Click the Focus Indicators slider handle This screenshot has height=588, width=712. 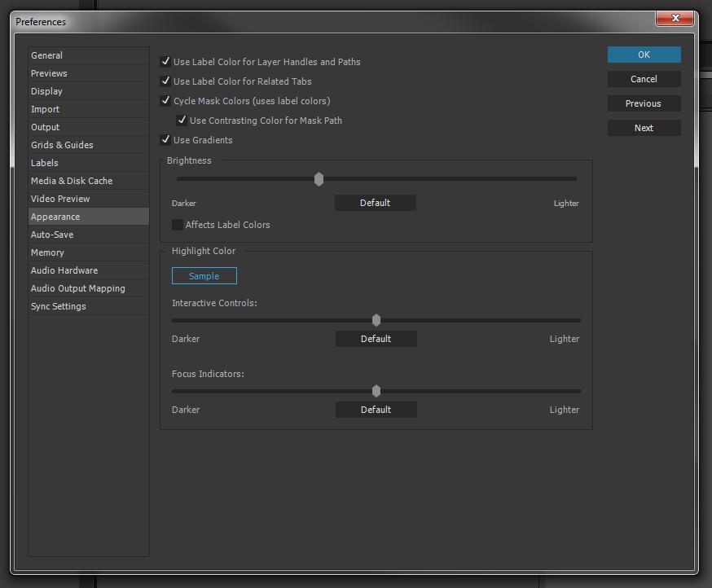pos(376,391)
